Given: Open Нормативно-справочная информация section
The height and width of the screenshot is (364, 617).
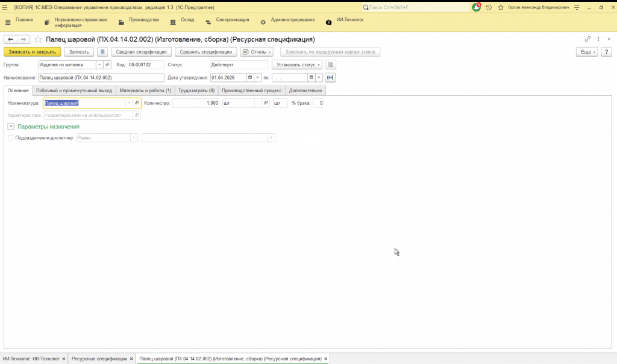Looking at the screenshot, I should click(81, 22).
